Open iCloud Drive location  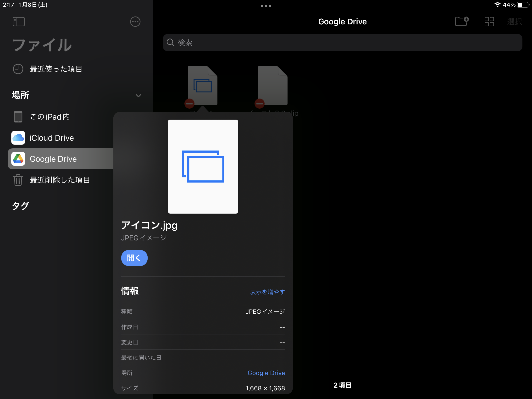coord(51,138)
